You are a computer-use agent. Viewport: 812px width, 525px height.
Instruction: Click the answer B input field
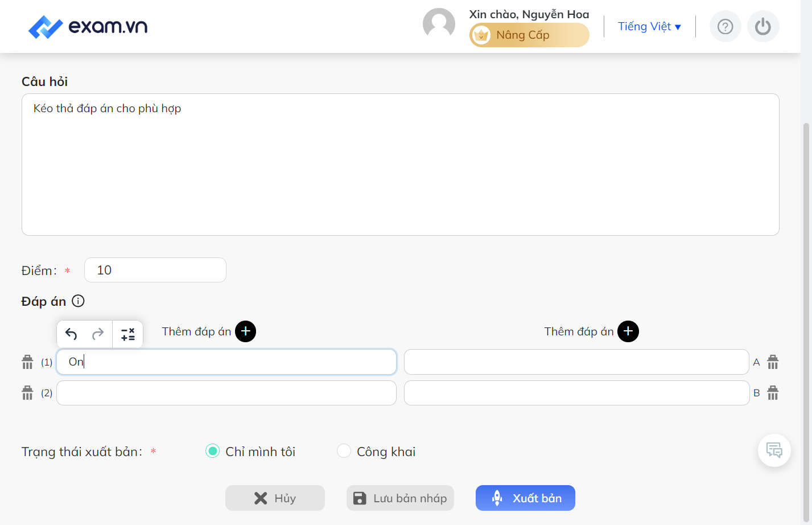tap(576, 393)
